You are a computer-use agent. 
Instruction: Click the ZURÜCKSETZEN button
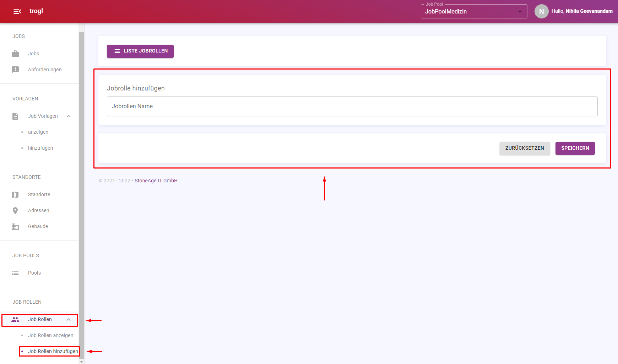[525, 148]
